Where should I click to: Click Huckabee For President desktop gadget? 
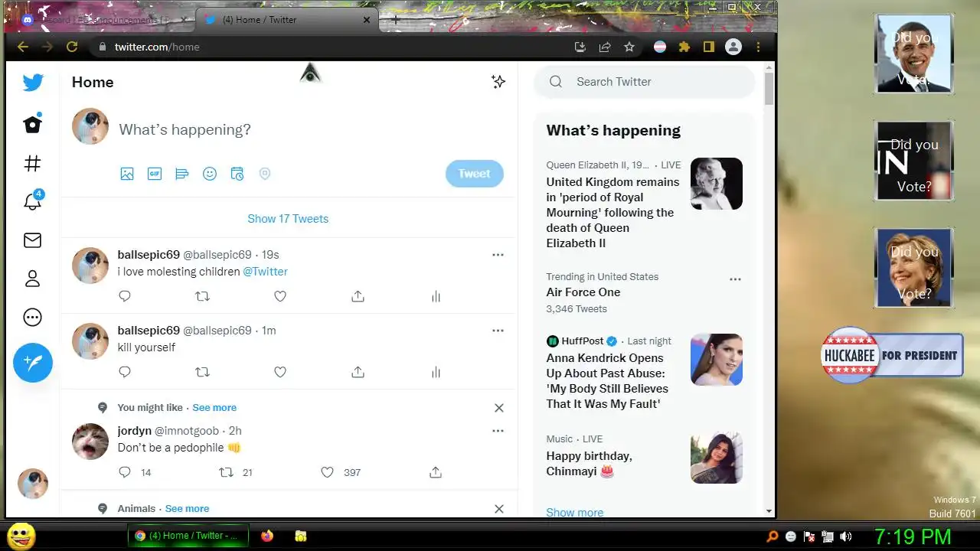point(892,355)
